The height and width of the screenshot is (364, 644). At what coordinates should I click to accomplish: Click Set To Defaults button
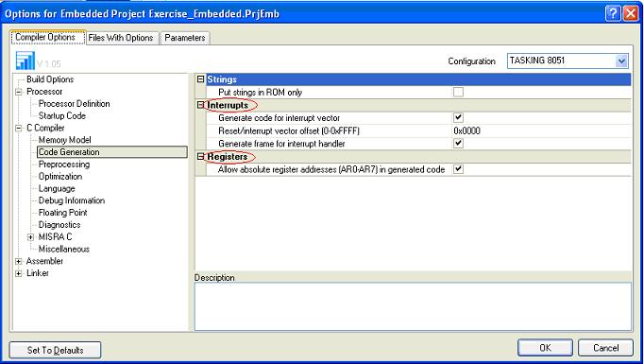tap(55, 350)
